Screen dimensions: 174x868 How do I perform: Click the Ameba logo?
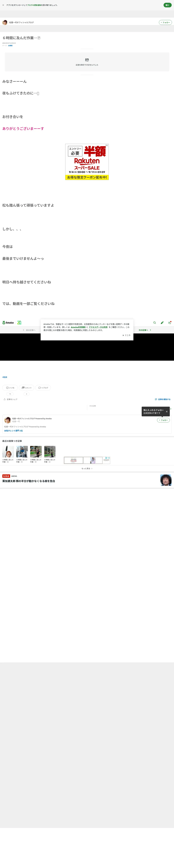[8, 322]
